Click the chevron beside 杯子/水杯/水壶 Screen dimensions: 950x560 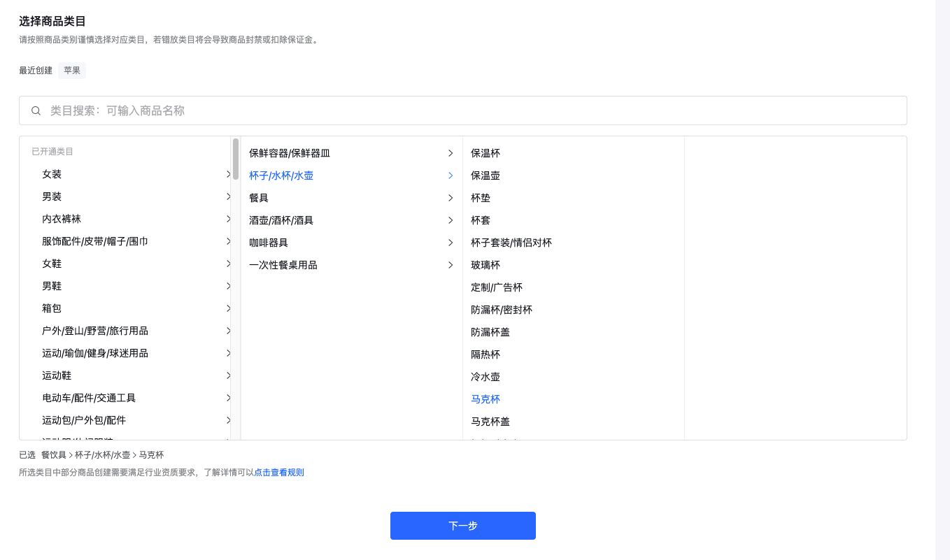451,175
